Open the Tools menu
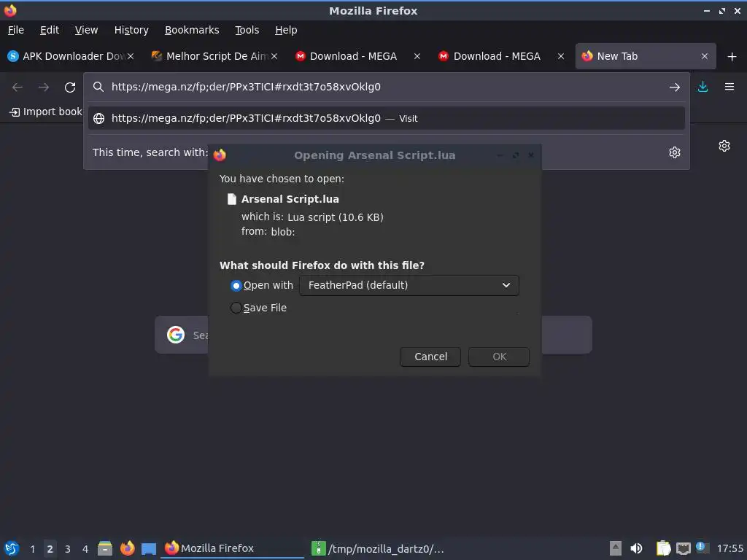 pyautogui.click(x=247, y=30)
